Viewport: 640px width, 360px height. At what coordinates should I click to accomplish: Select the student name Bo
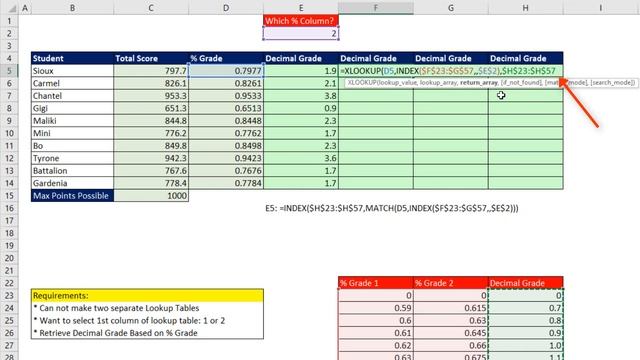(x=72, y=146)
